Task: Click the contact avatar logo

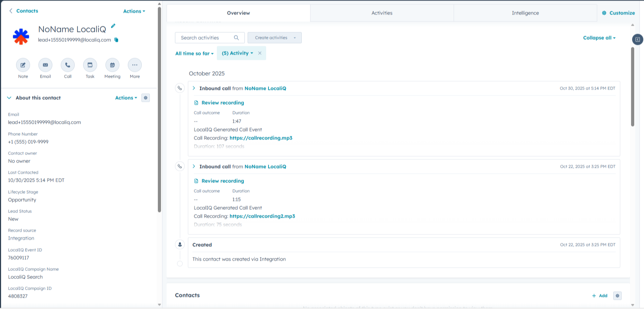Action: click(21, 36)
